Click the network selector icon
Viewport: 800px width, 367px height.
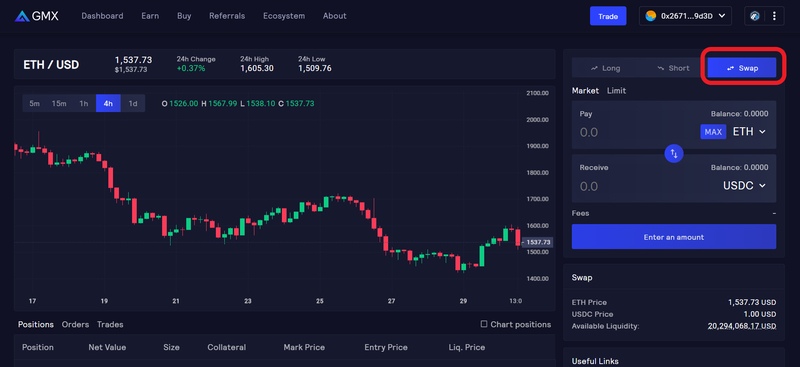point(755,16)
